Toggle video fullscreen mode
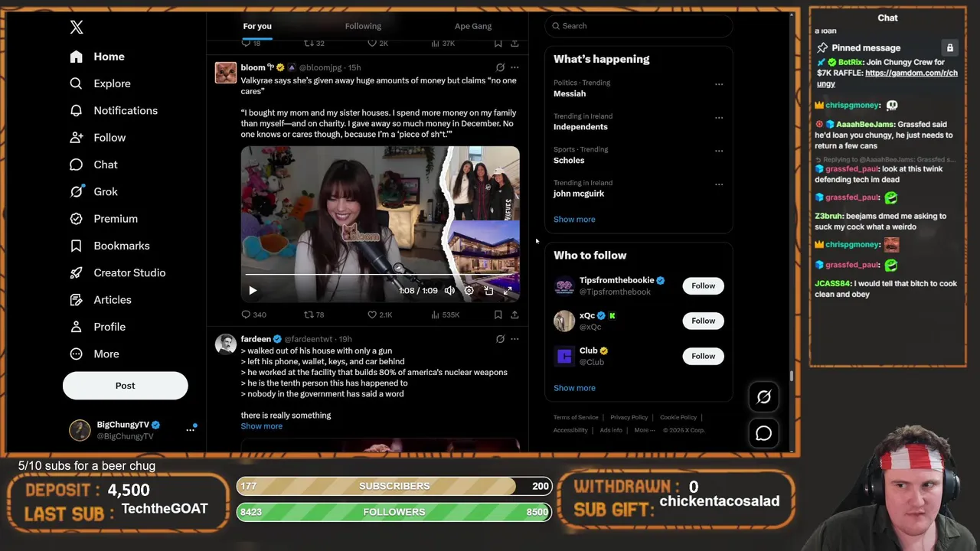The height and width of the screenshot is (551, 980). pos(508,291)
